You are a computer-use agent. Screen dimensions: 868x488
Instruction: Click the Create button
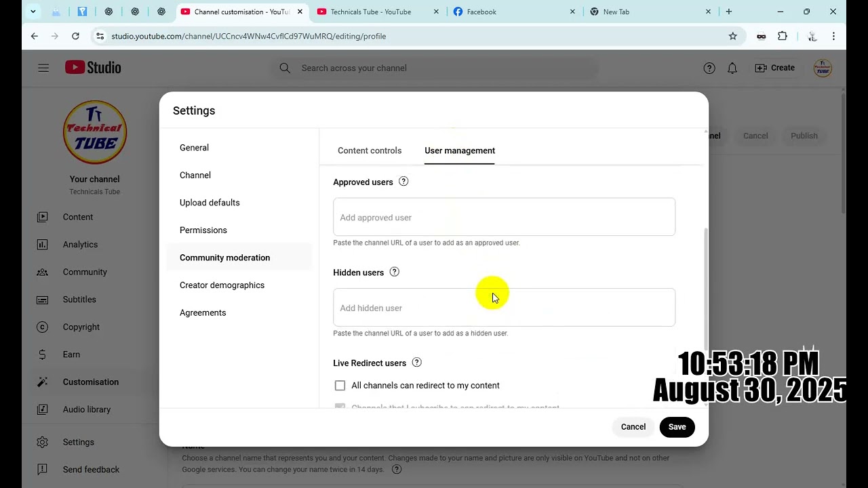[774, 68]
